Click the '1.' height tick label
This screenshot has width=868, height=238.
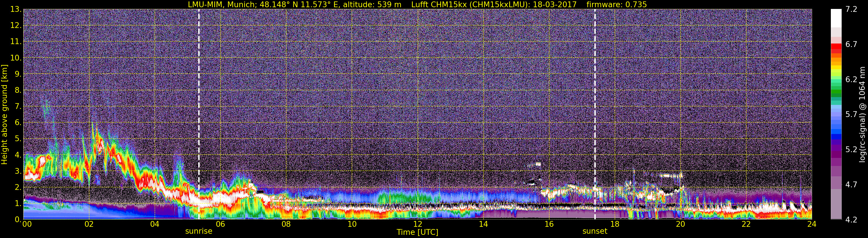[x=18, y=204]
